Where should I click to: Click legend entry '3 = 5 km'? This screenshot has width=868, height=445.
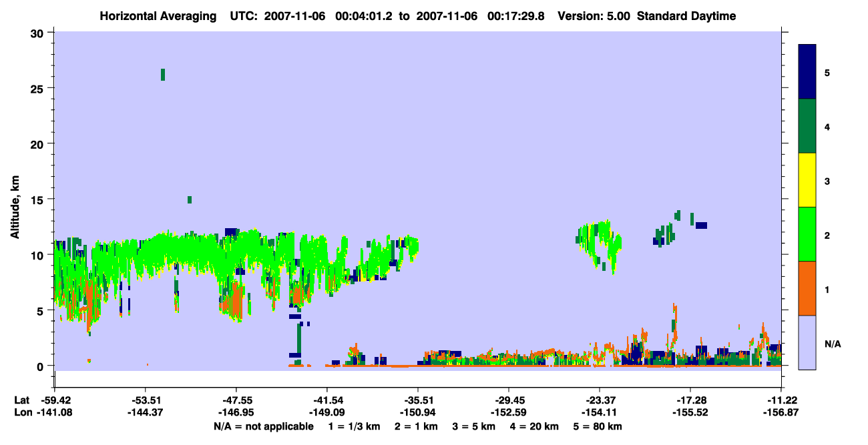(474, 426)
